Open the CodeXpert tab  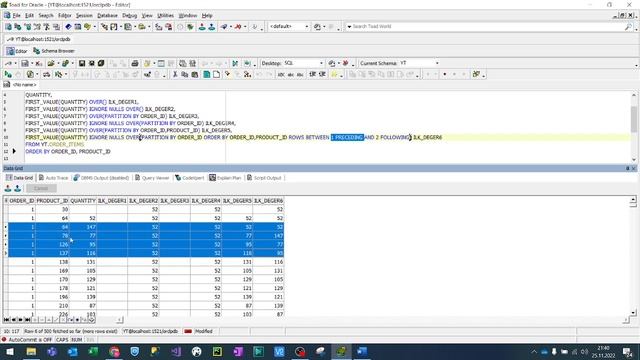189,178
